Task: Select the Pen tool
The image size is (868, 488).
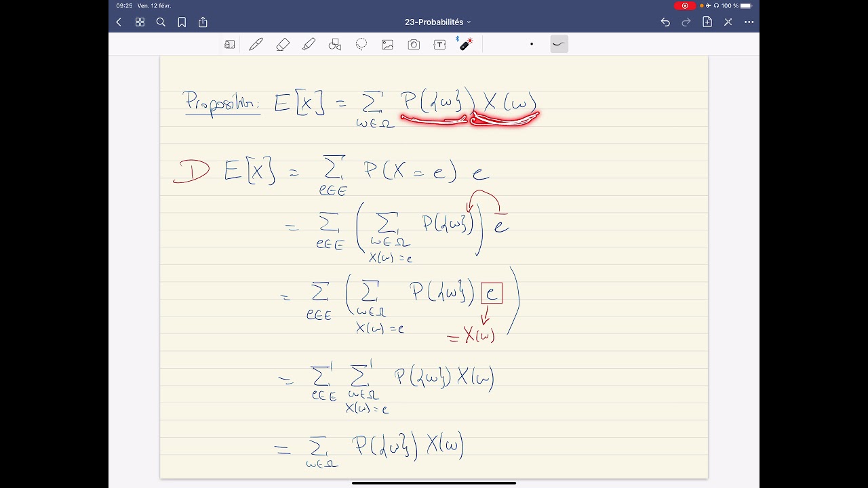Action: click(256, 44)
